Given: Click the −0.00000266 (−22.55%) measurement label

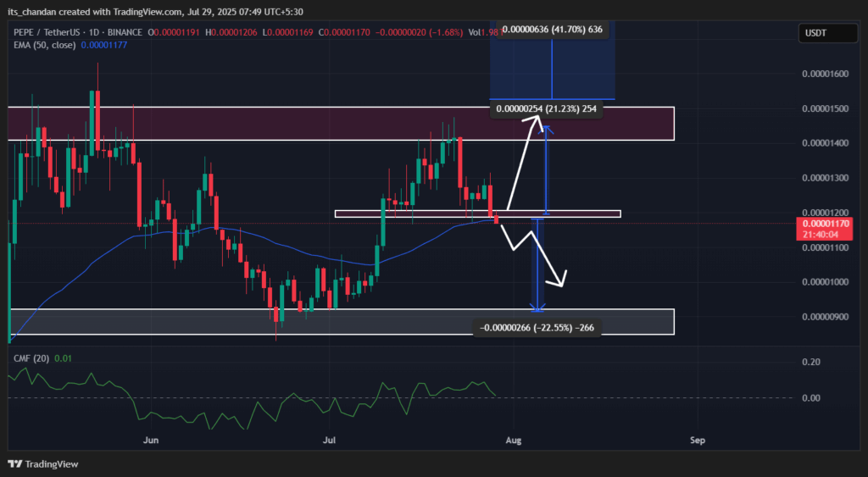Looking at the screenshot, I should (537, 328).
